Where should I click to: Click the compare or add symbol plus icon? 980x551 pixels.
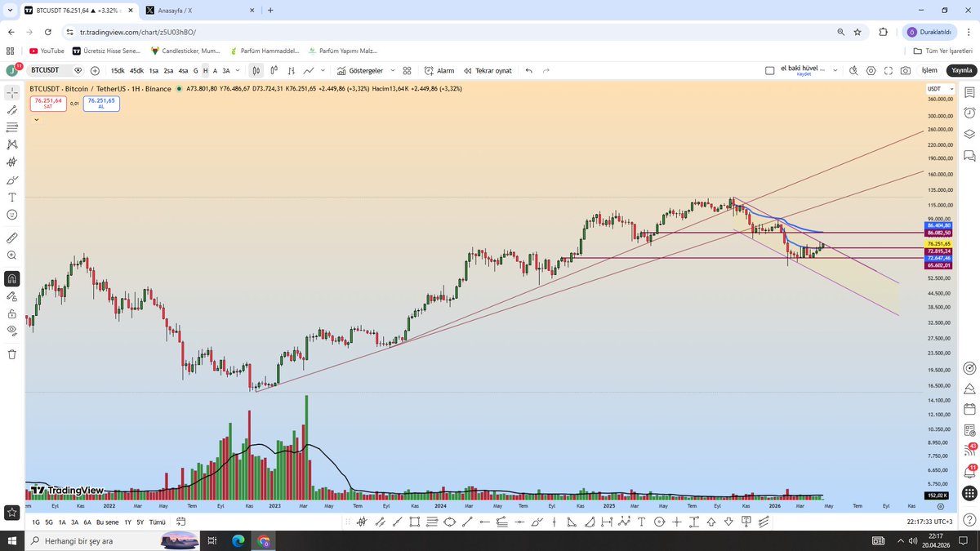point(95,71)
